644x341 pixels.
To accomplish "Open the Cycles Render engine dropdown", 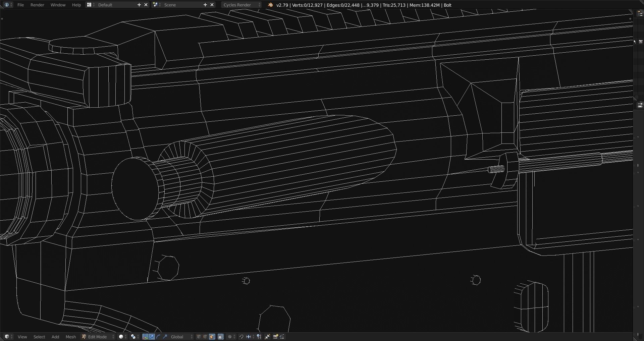I will coord(241,5).
